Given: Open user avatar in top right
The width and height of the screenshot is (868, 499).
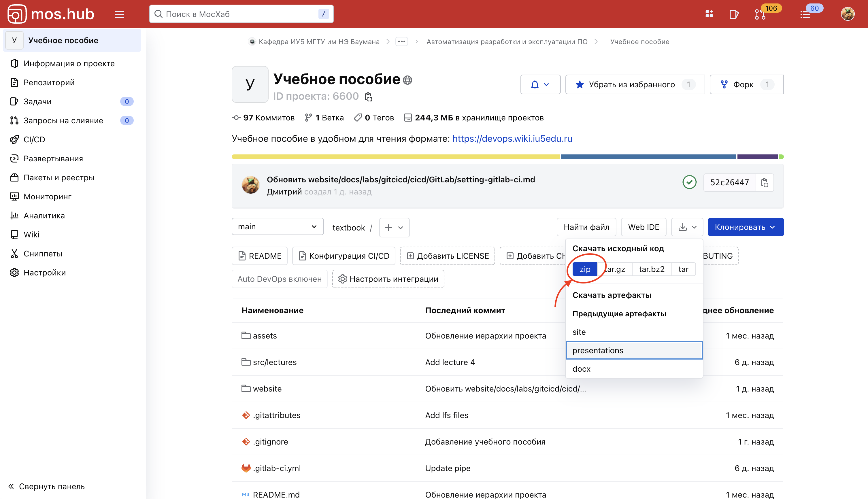Looking at the screenshot, I should click(x=848, y=14).
